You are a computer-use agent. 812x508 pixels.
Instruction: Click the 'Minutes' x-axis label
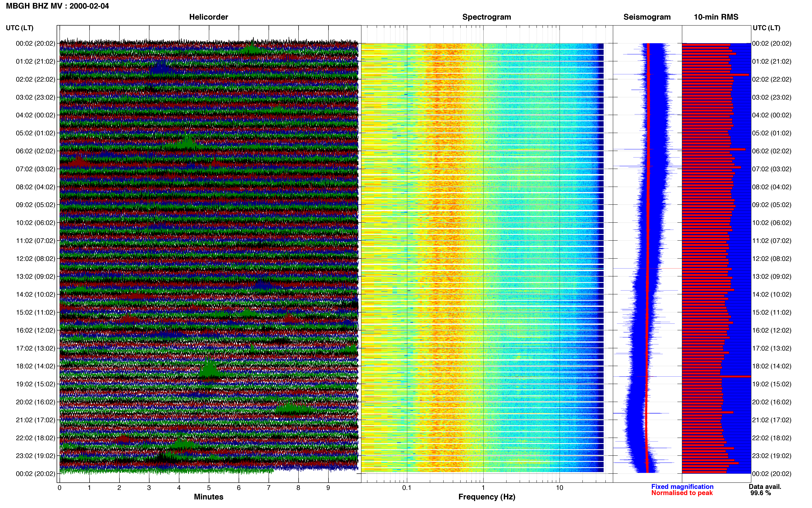(x=209, y=497)
